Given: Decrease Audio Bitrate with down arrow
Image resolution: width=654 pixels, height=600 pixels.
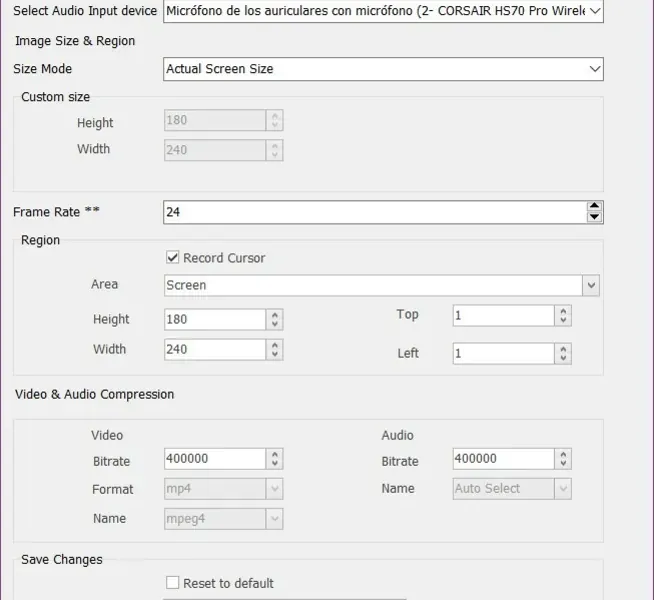Looking at the screenshot, I should [x=564, y=464].
